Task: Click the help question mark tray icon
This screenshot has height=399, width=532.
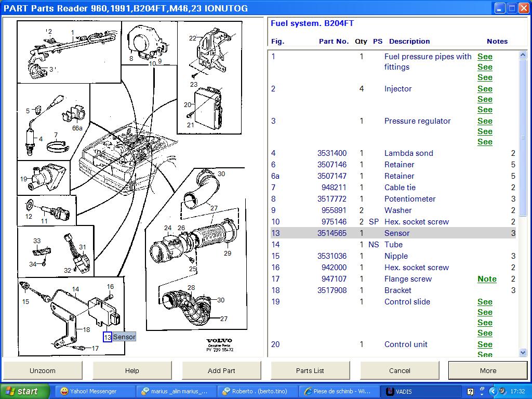Action: [x=470, y=392]
